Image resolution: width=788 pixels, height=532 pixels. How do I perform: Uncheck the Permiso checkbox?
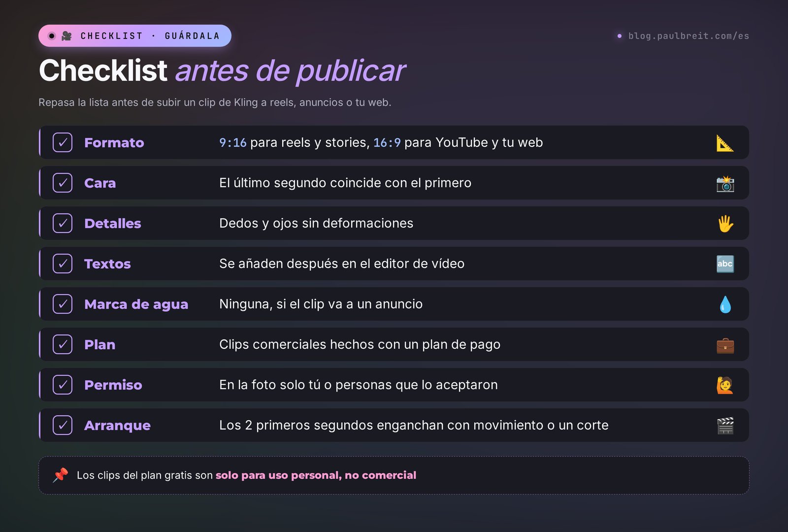click(x=63, y=385)
